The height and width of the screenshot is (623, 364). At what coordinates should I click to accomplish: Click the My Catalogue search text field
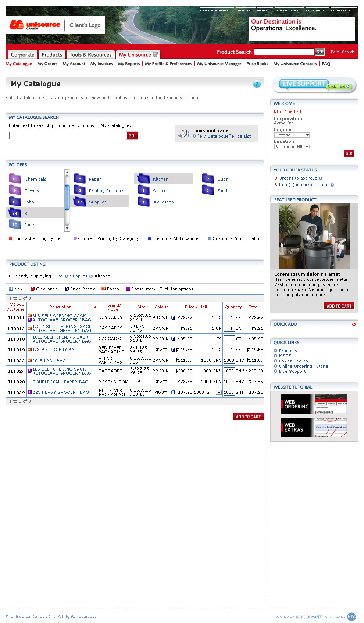coord(66,136)
